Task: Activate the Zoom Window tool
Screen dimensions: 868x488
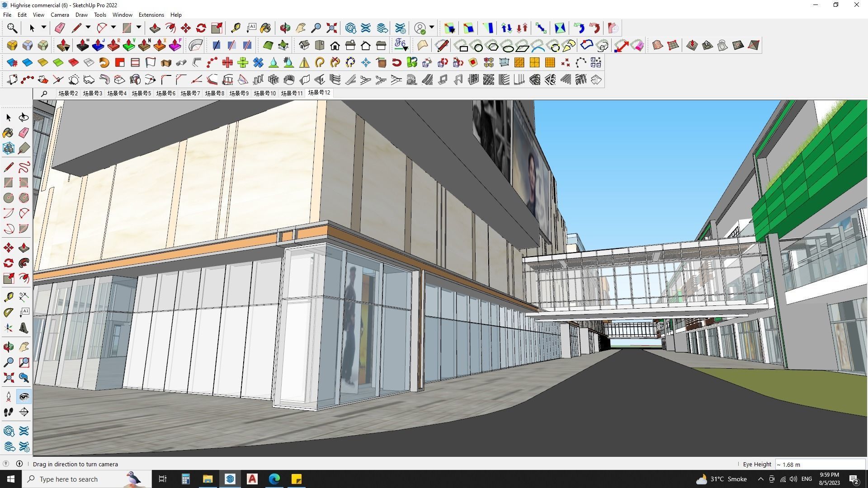Action: tap(24, 362)
